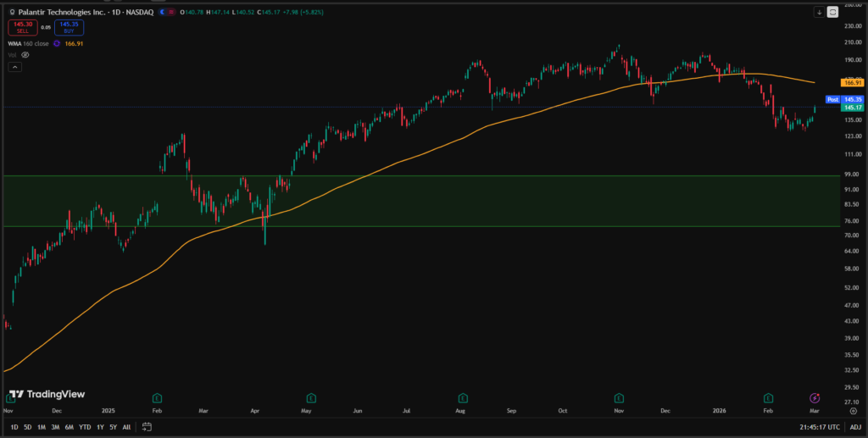The width and height of the screenshot is (868, 438).
Task: Select the 1Y time range
Action: pyautogui.click(x=100, y=427)
